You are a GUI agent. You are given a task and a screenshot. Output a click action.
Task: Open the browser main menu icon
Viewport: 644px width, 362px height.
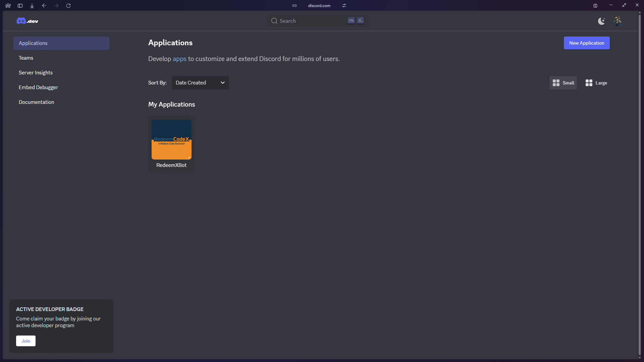(x=8, y=6)
